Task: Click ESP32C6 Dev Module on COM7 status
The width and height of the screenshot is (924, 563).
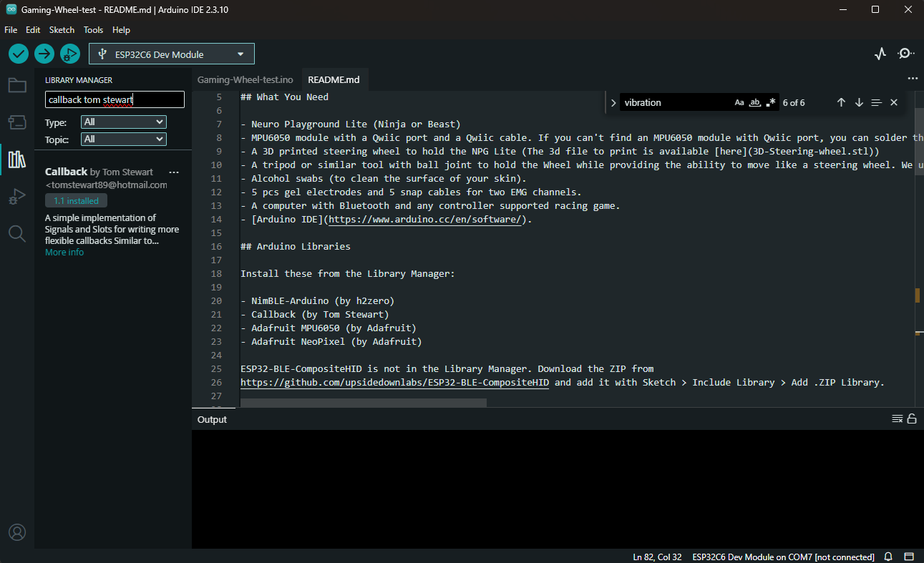Action: tap(783, 557)
